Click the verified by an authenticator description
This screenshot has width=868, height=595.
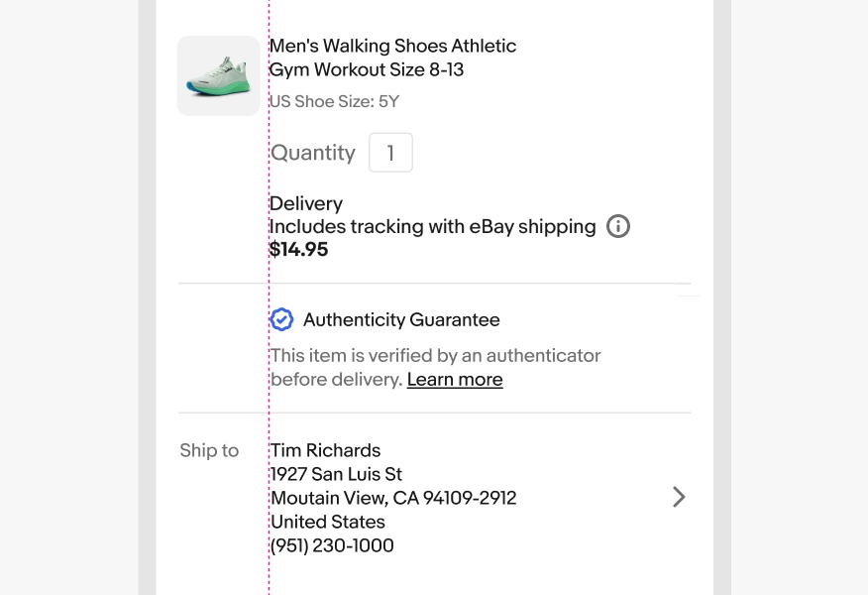(x=436, y=355)
